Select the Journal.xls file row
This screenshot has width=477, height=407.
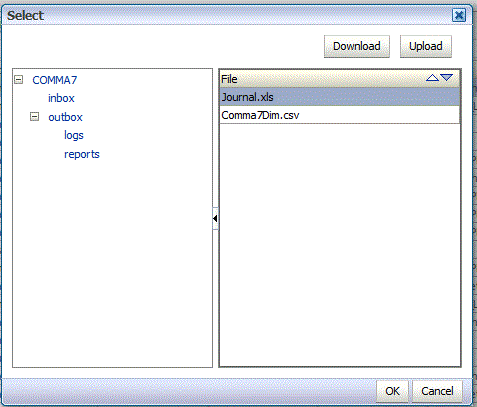point(340,97)
